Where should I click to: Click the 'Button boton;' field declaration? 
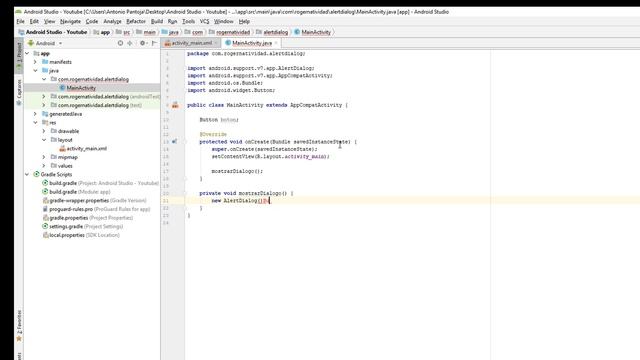[219, 120]
